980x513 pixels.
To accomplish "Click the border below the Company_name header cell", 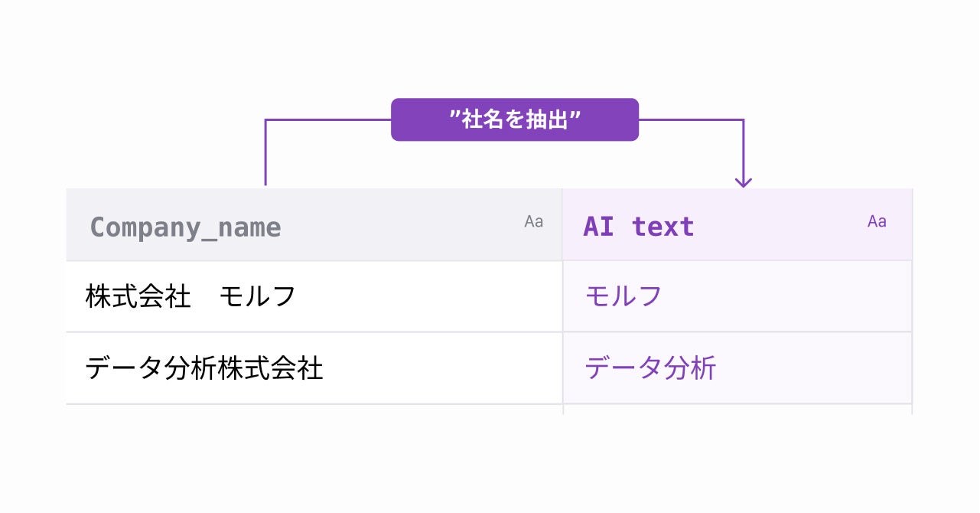I will coord(314,261).
